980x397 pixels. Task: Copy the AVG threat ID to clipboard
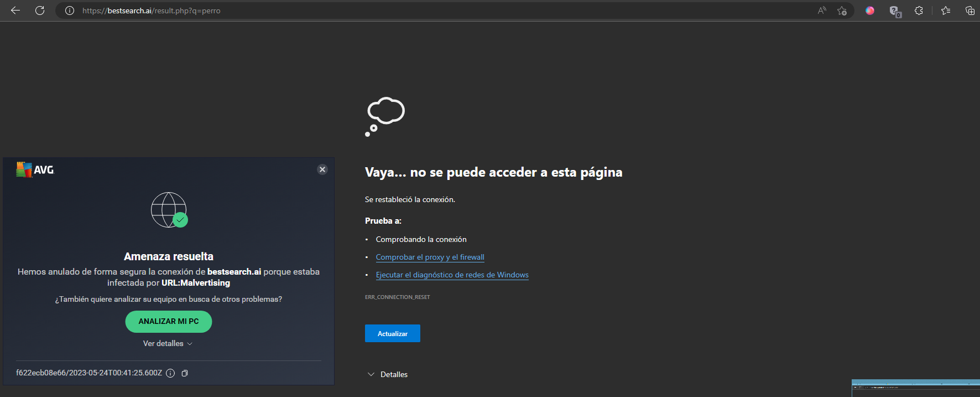point(185,373)
